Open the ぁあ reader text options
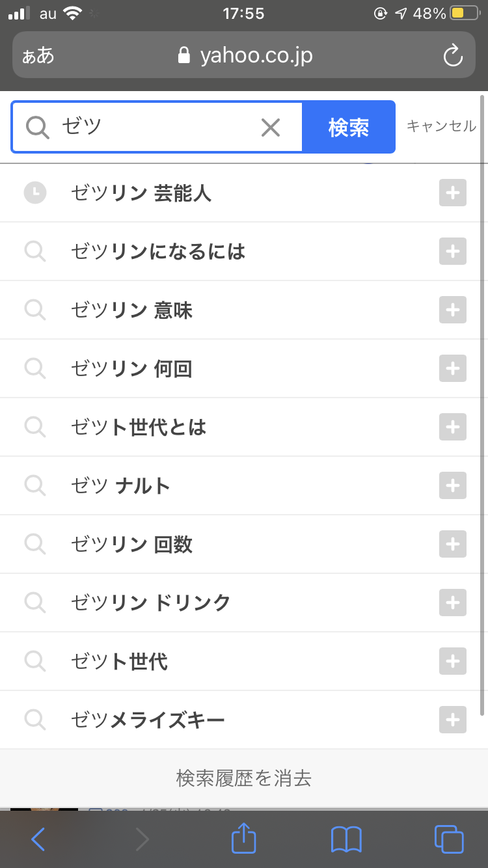Viewport: 488px width, 868px height. (x=38, y=56)
